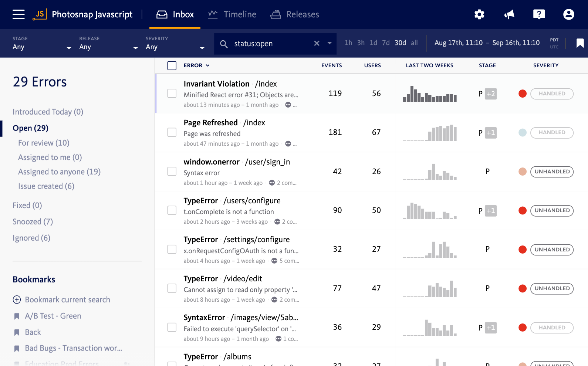Click comment icon on SyntaxError row
The image size is (588, 366).
[278, 339]
